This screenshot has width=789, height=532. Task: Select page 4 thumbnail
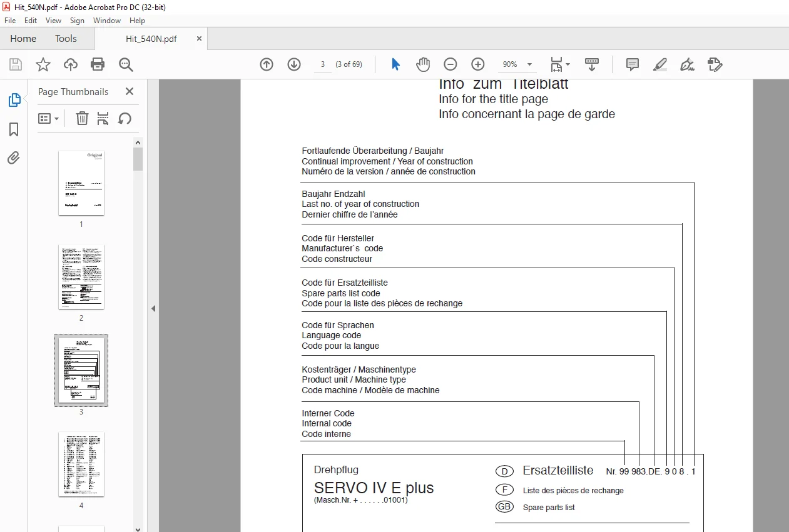(x=81, y=464)
